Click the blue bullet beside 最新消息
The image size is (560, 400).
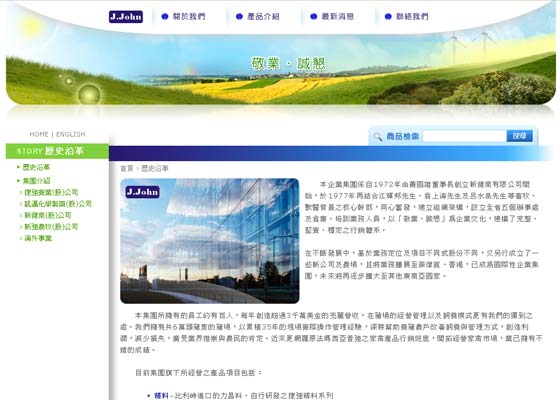[314, 16]
